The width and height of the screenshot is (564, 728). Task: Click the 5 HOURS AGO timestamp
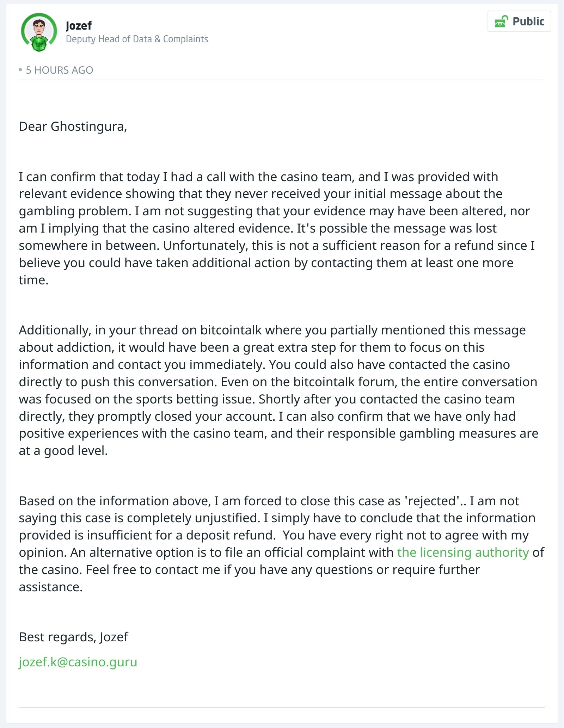59,70
